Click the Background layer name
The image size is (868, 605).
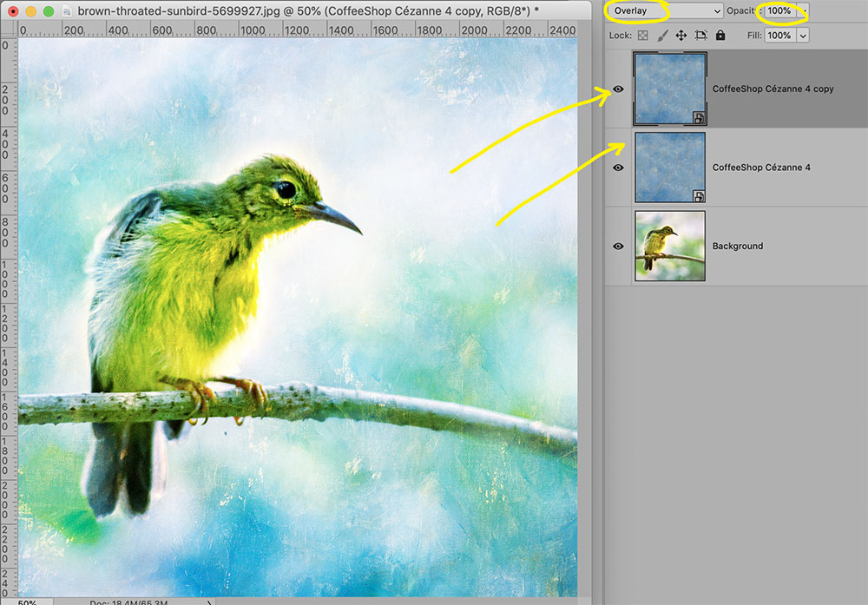pyautogui.click(x=737, y=247)
